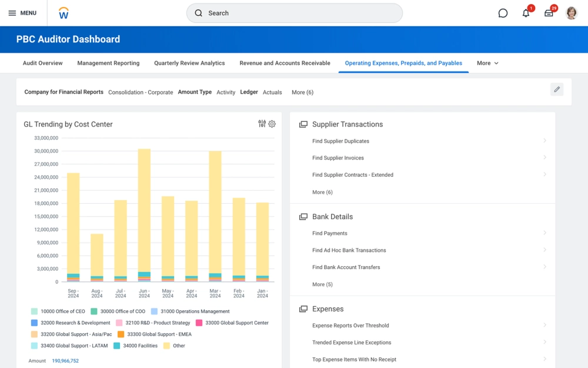Screen dimensions: 588x368
Task: Toggle the 30000 Office of COO legend
Action: [x=94, y=311]
